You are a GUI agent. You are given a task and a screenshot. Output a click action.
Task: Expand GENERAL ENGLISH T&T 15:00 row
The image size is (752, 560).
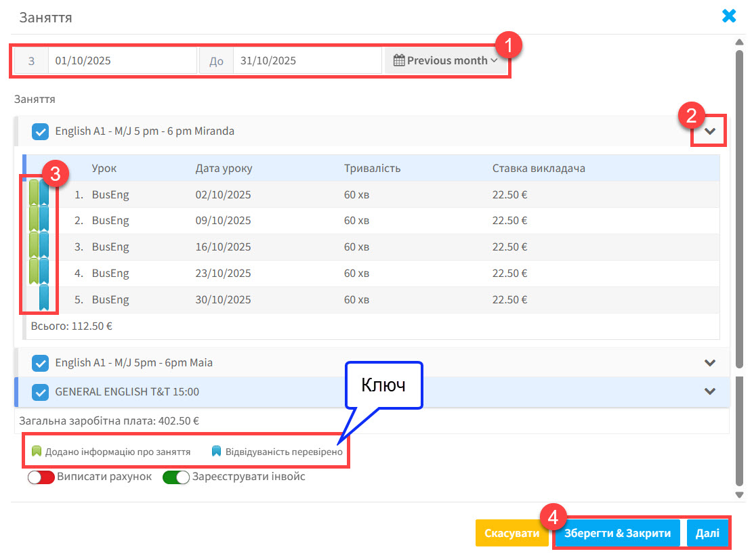tap(709, 391)
